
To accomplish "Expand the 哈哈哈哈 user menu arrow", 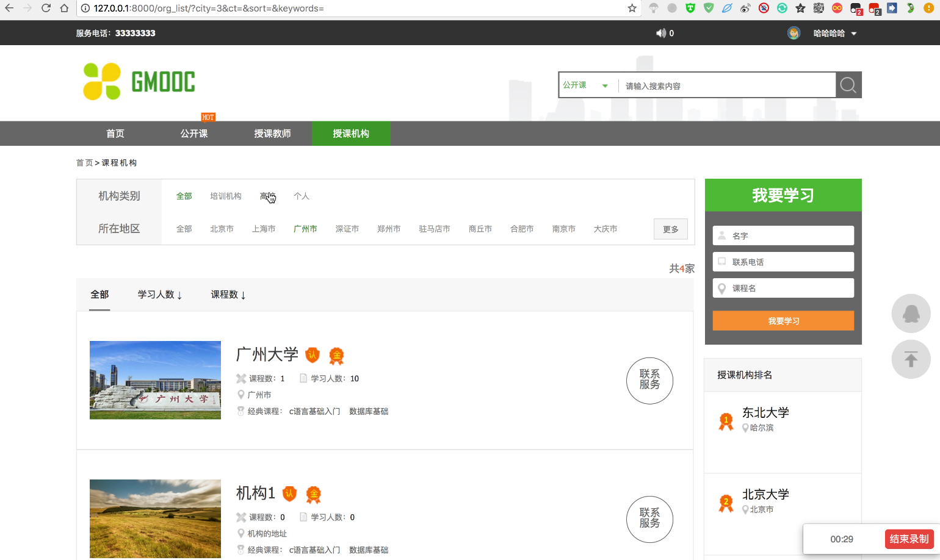I will pos(854,34).
